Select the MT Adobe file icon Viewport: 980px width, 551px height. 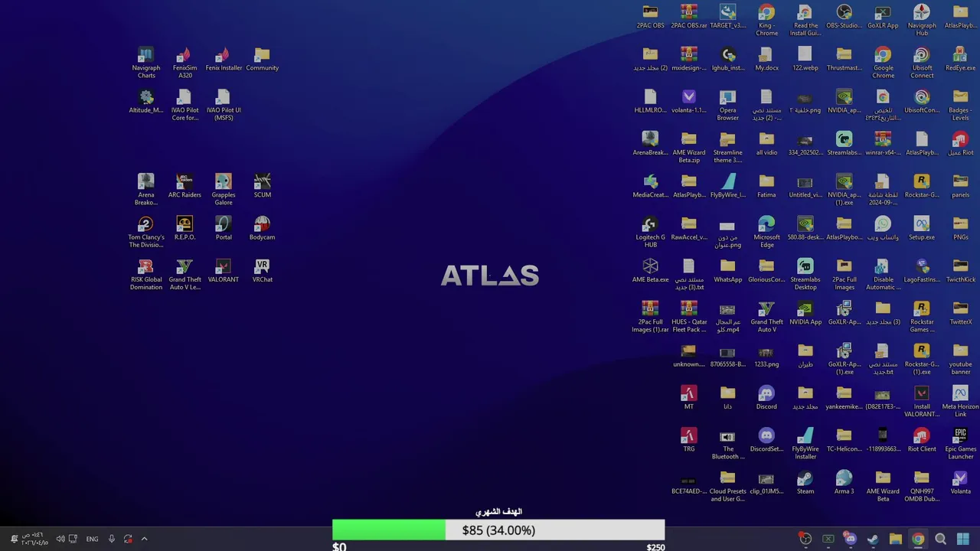point(689,397)
